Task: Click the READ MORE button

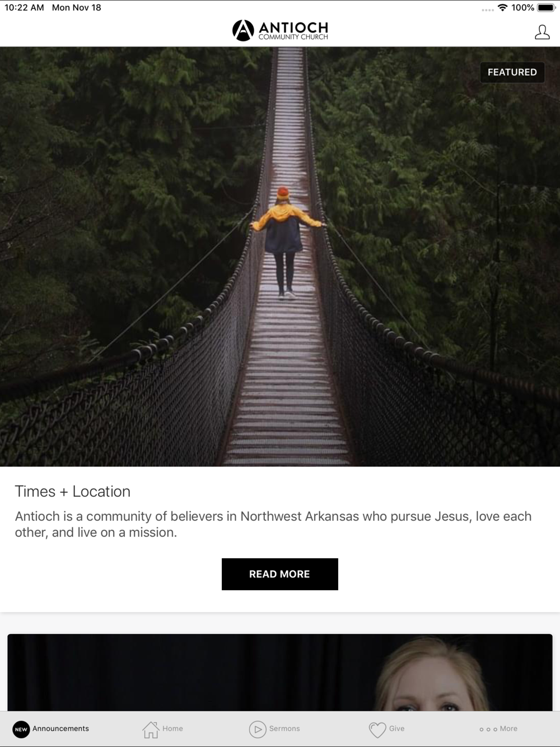Action: 280,574
